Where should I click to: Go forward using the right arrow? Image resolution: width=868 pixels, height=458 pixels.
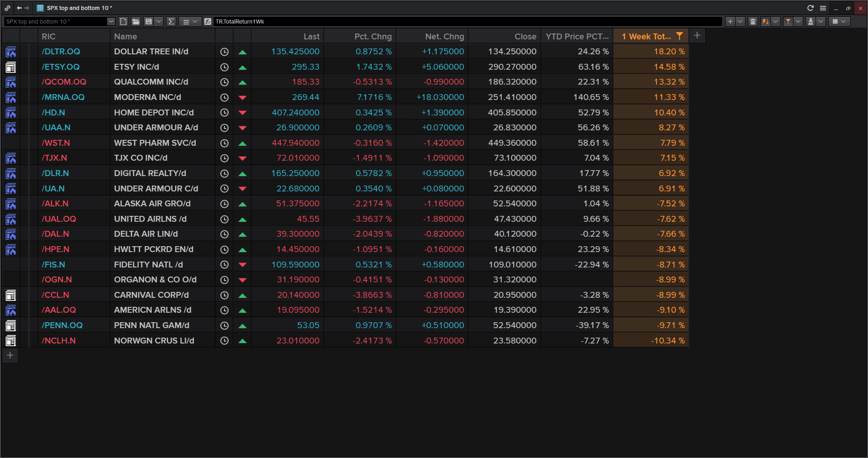tap(27, 8)
